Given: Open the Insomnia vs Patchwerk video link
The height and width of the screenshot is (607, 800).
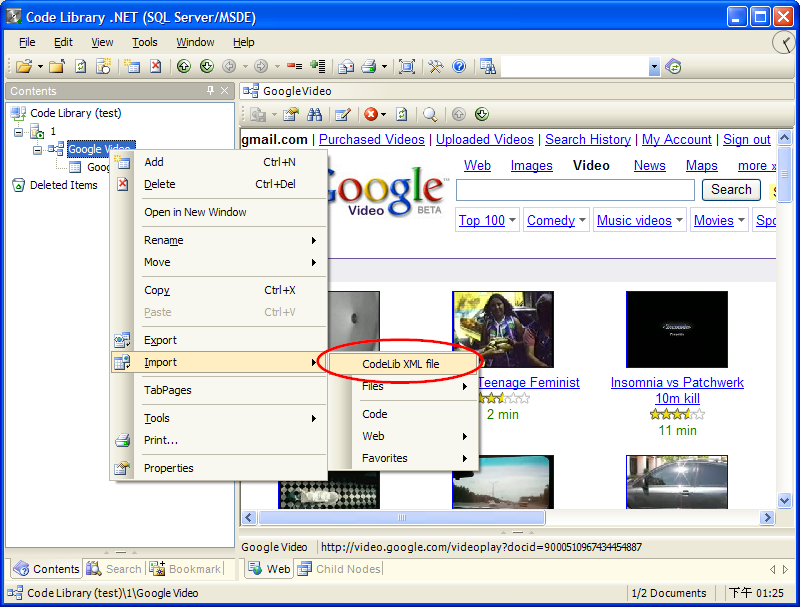Looking at the screenshot, I should 677,390.
